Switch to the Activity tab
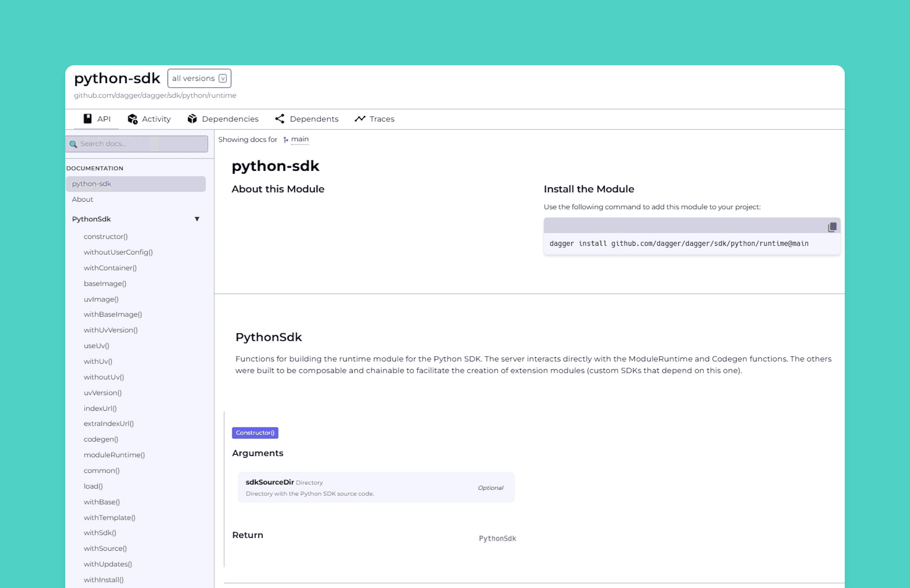The height and width of the screenshot is (588, 910). tap(156, 119)
